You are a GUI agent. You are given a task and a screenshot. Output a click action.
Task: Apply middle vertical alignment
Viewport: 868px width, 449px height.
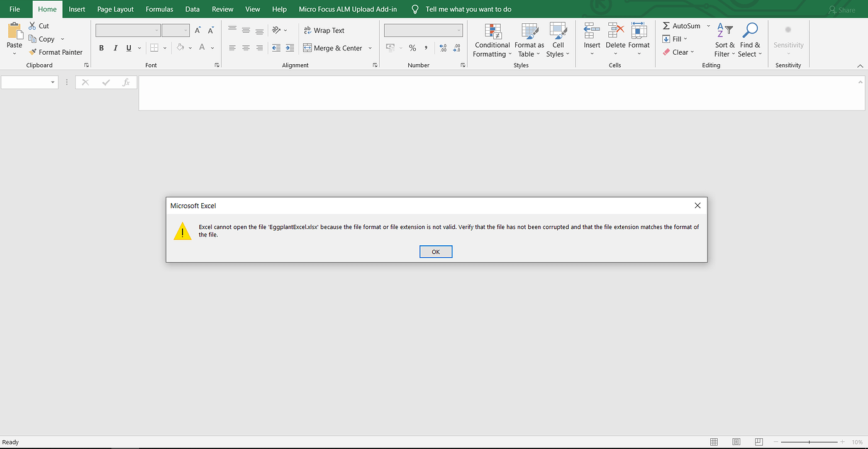[x=246, y=30]
